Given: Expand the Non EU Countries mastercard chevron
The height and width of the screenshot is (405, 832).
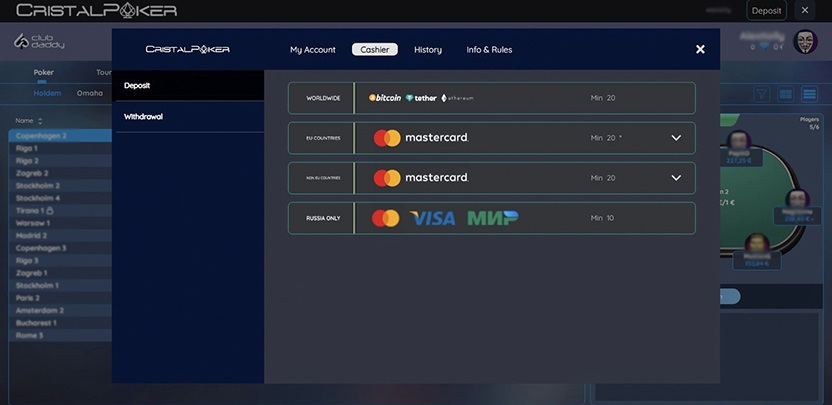Looking at the screenshot, I should point(676,178).
